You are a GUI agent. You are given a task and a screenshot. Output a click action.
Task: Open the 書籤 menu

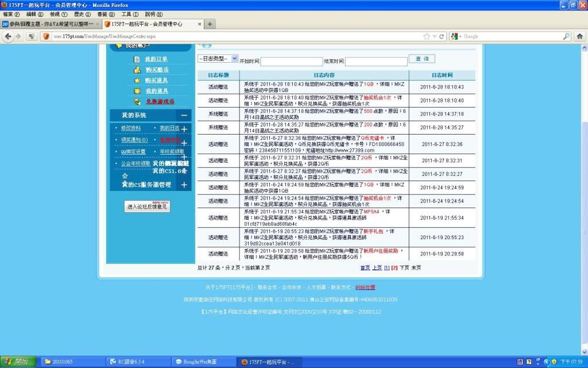coord(106,14)
